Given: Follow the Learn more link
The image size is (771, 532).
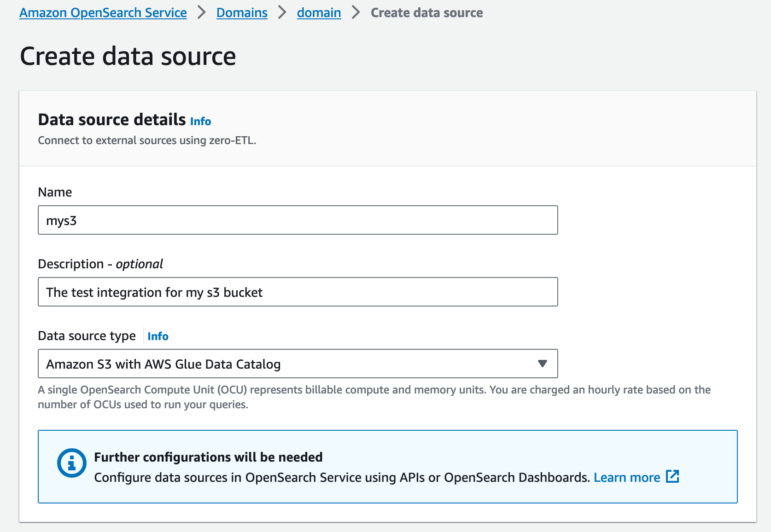Looking at the screenshot, I should [x=626, y=477].
